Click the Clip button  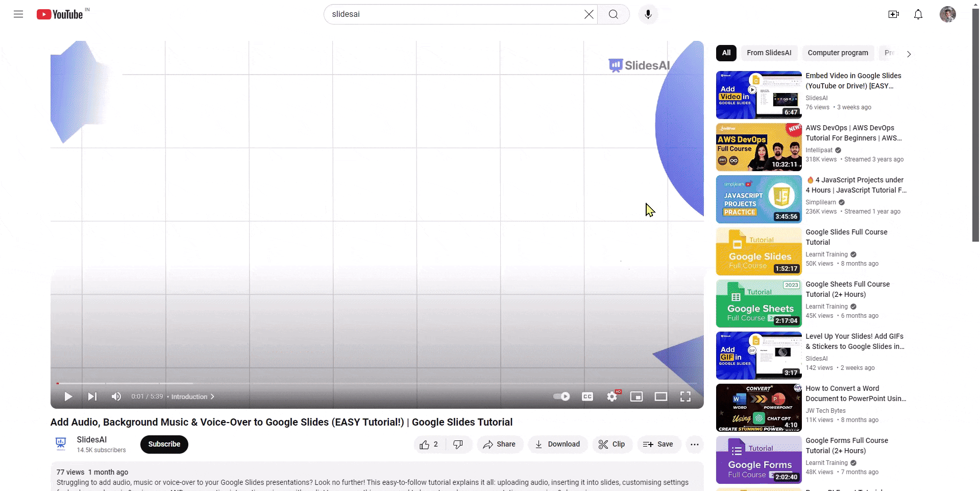(612, 444)
